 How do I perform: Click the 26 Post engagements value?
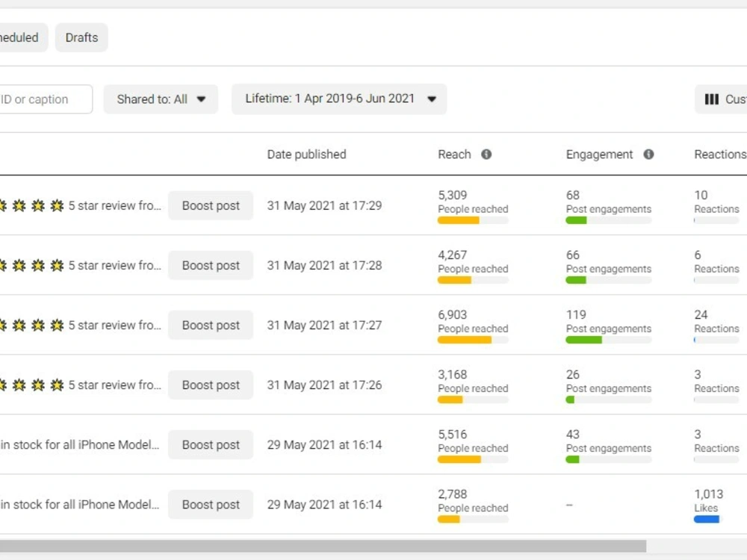pos(573,375)
